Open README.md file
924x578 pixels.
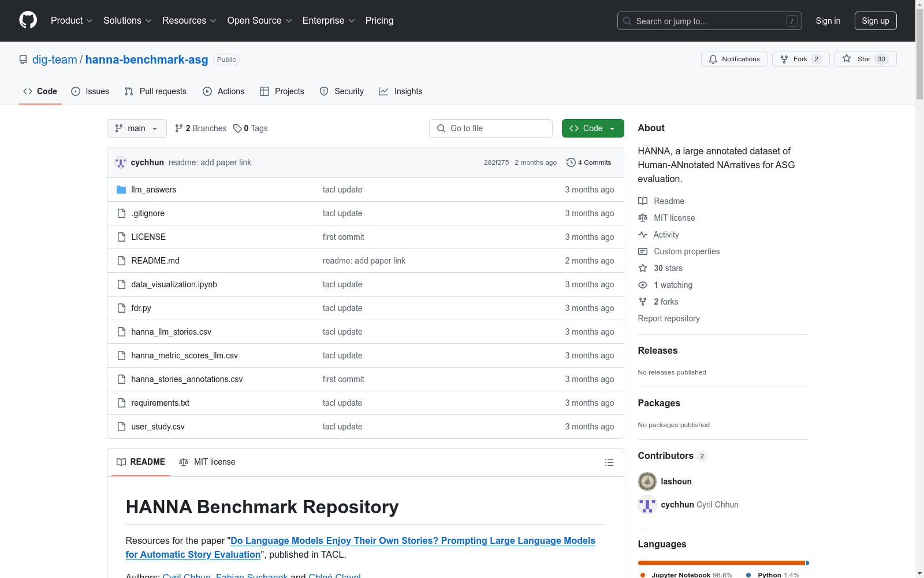click(155, 261)
